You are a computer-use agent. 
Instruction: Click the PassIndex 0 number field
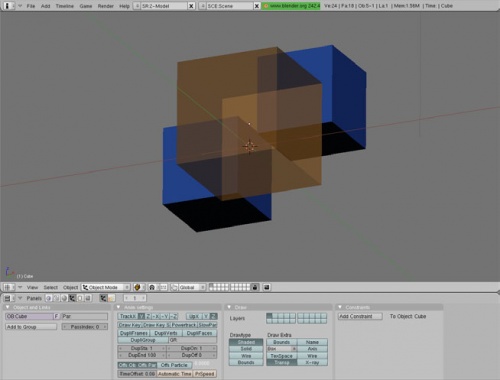pyautogui.click(x=85, y=327)
